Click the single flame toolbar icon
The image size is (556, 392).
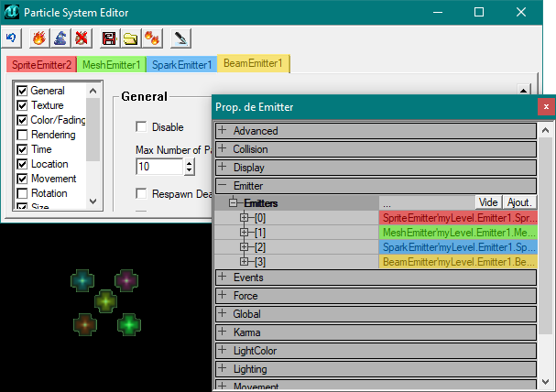coord(38,38)
